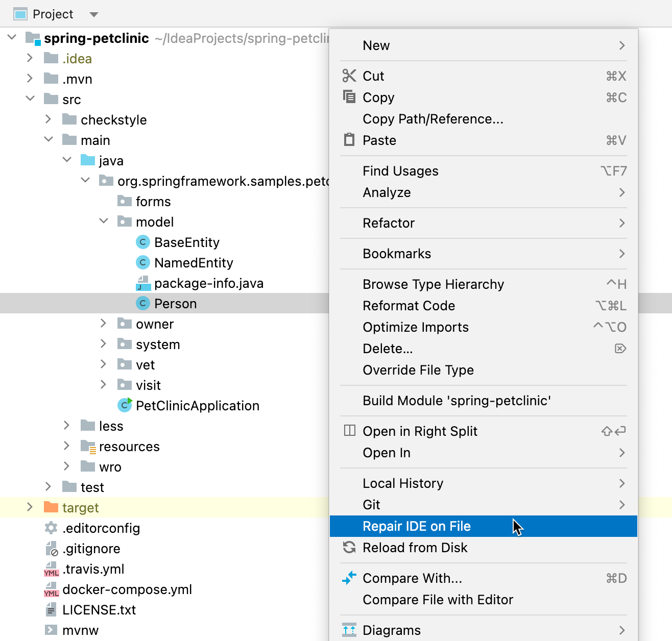Click the .editorconfig gear icon
This screenshot has height=641, width=672.
(51, 528)
